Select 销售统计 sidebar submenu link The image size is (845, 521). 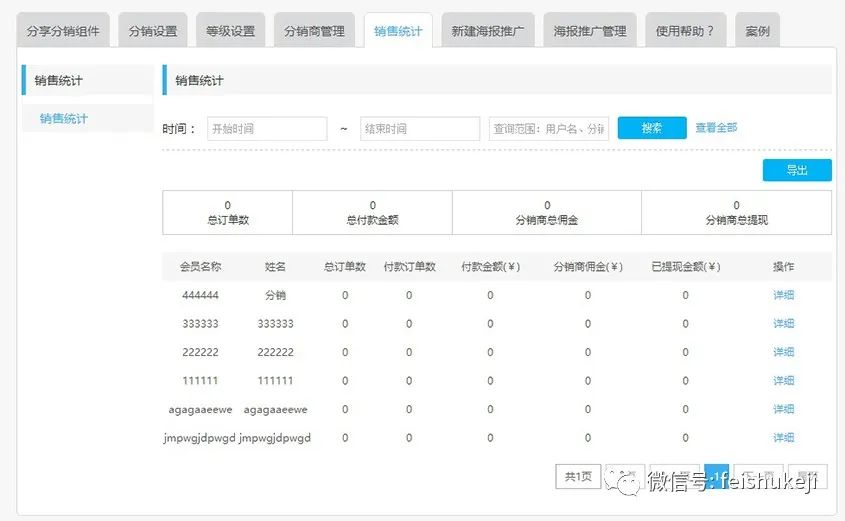64,119
